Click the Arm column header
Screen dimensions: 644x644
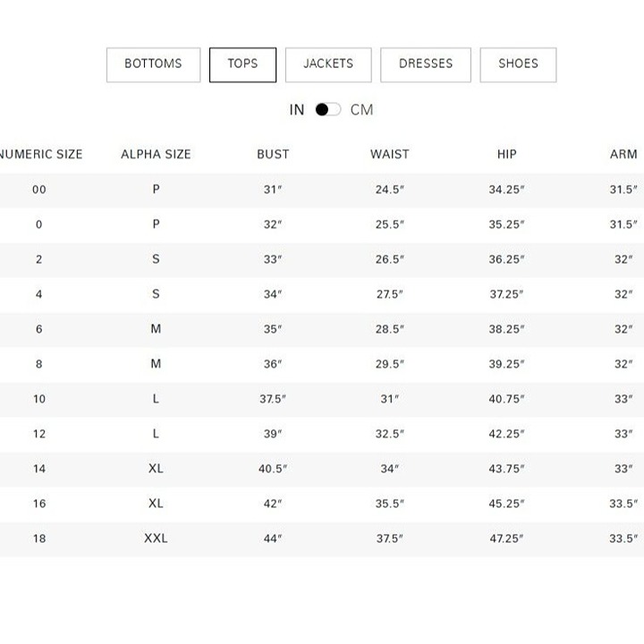pyautogui.click(x=623, y=155)
